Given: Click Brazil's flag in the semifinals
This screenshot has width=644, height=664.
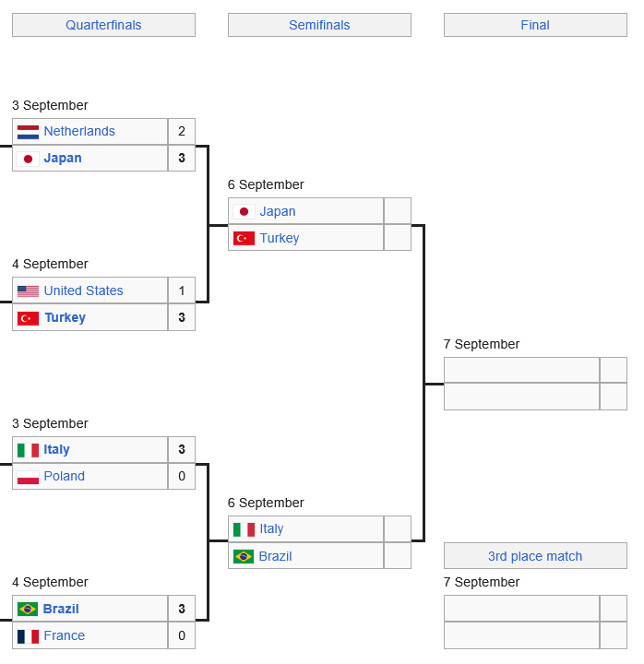Looking at the screenshot, I should [x=244, y=556].
